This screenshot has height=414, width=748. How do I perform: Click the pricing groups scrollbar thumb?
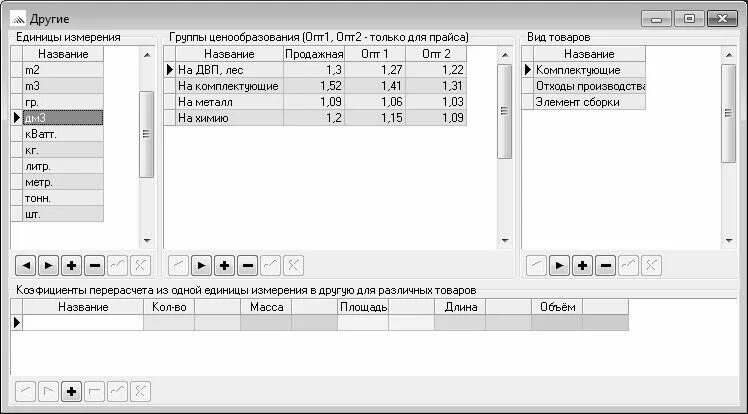click(505, 112)
